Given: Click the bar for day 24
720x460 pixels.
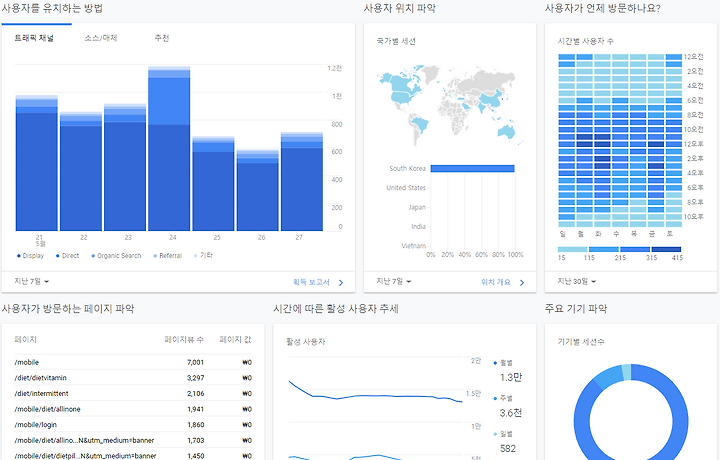Looking at the screenshot, I should pyautogui.click(x=169, y=148).
